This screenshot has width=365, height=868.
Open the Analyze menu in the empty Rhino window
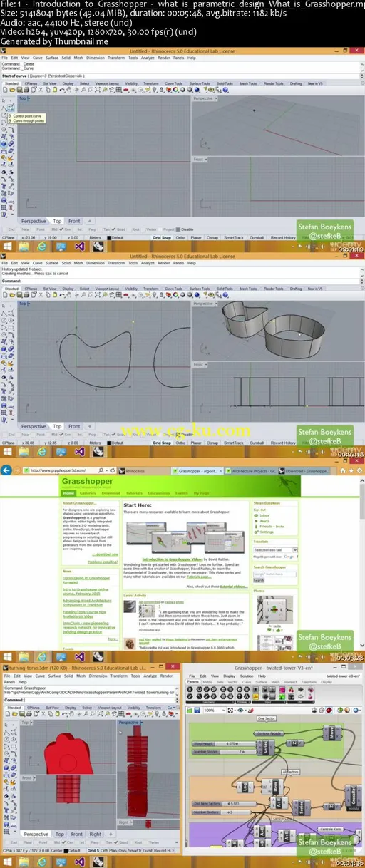147,56
